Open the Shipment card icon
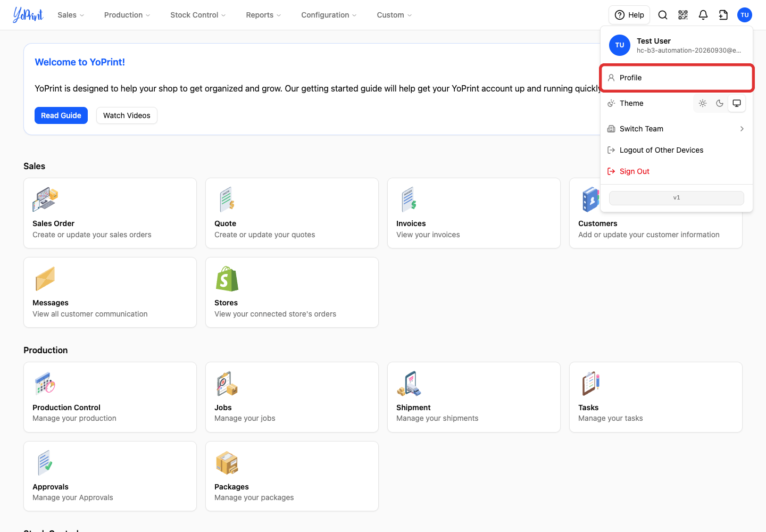Image resolution: width=766 pixels, height=532 pixels. coord(409,384)
